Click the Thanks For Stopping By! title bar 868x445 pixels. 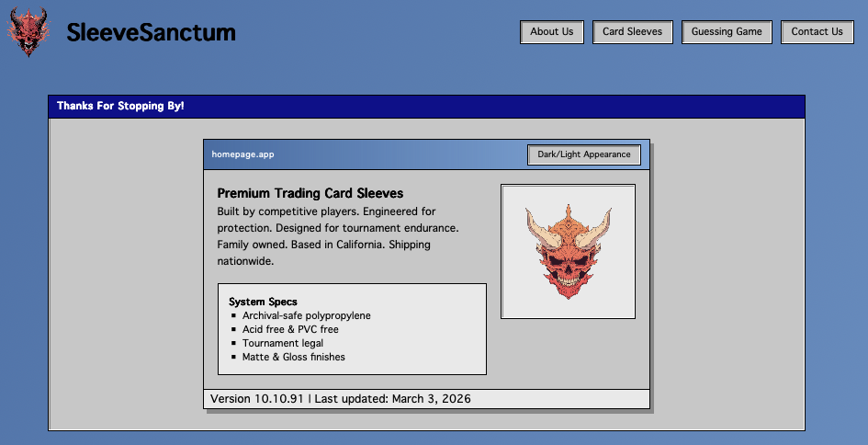coord(426,107)
